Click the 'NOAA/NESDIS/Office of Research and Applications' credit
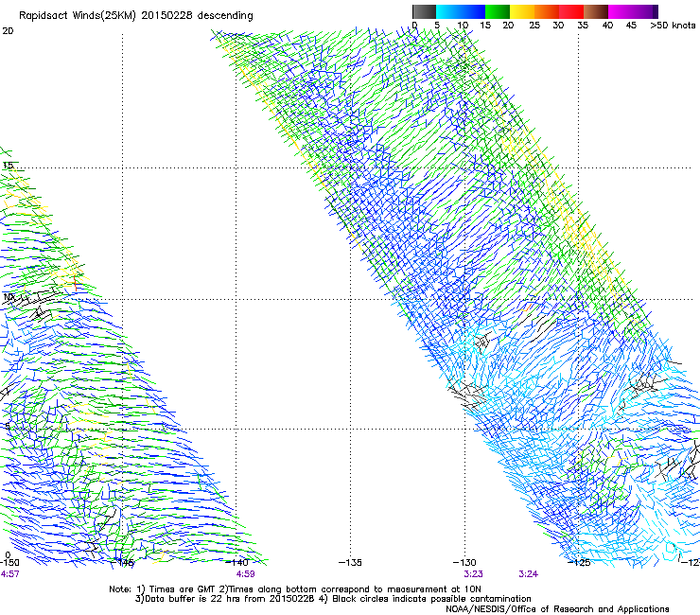The width and height of the screenshot is (700, 615). point(557,609)
